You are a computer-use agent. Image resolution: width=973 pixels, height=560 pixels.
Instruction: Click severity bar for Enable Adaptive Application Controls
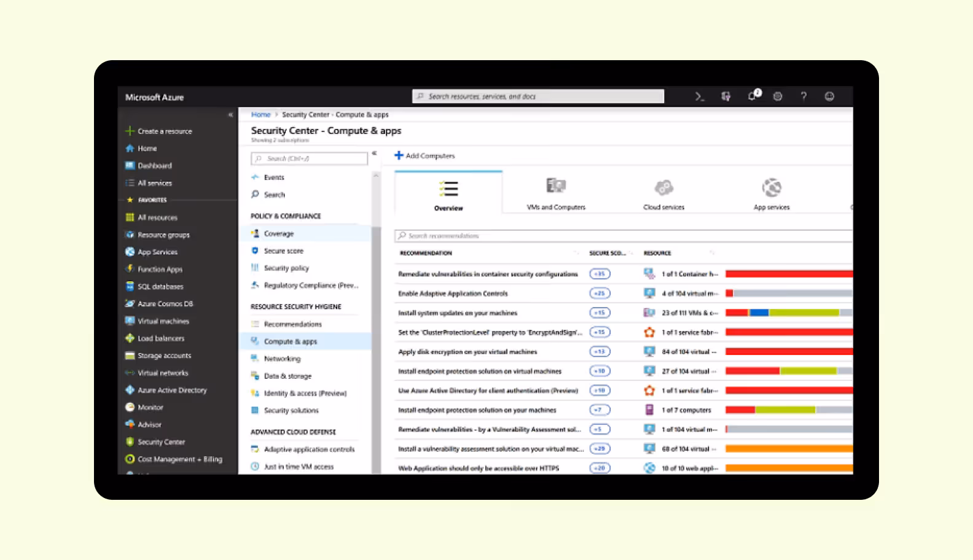coord(789,294)
